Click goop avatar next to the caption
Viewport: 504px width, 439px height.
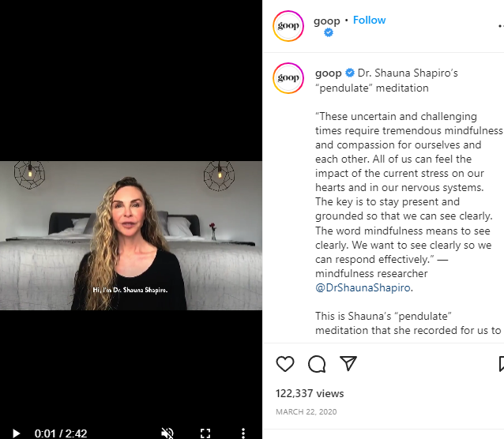coord(288,78)
